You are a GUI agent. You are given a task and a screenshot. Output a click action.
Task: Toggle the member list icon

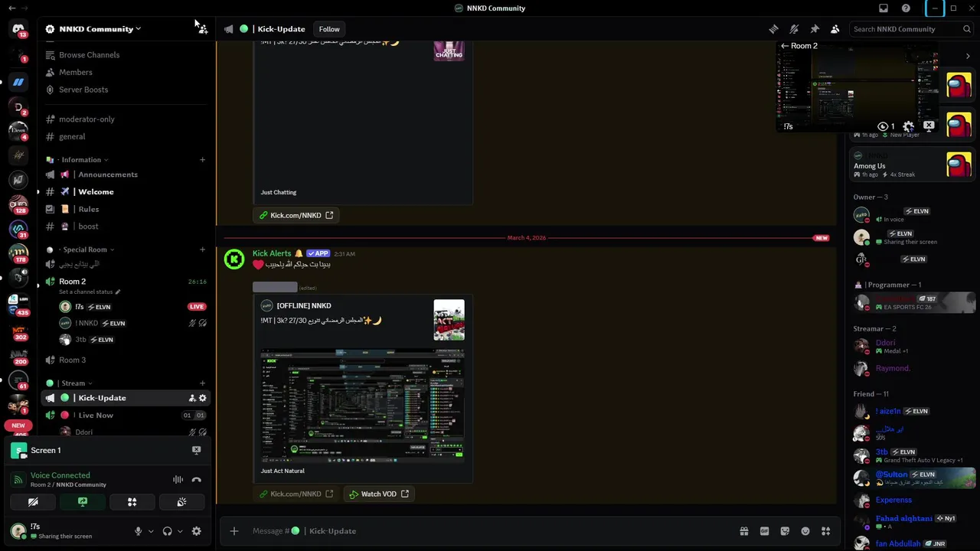tap(835, 29)
